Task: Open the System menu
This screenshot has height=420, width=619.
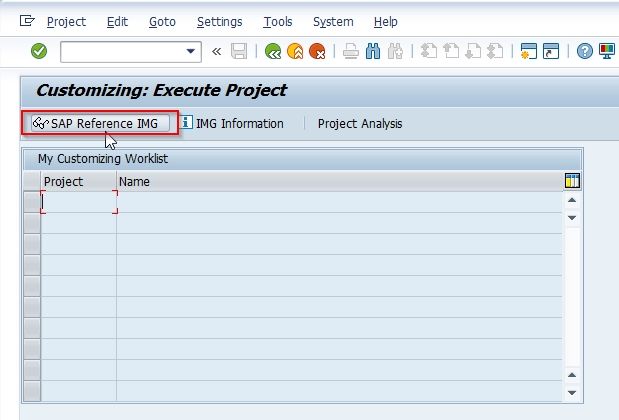Action: (x=333, y=22)
